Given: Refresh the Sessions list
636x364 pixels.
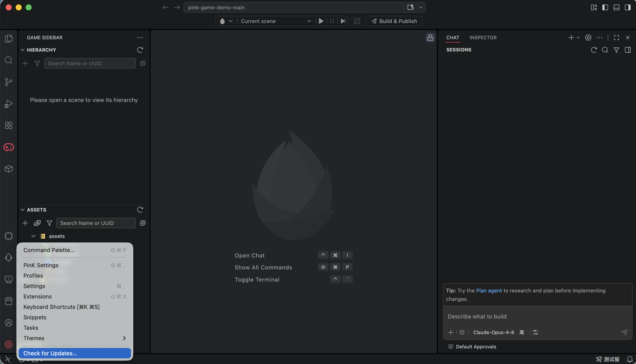Looking at the screenshot, I should coord(594,50).
